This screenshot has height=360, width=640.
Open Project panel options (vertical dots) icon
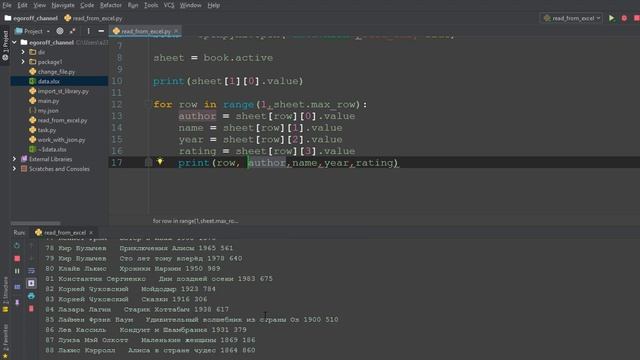[x=88, y=31]
